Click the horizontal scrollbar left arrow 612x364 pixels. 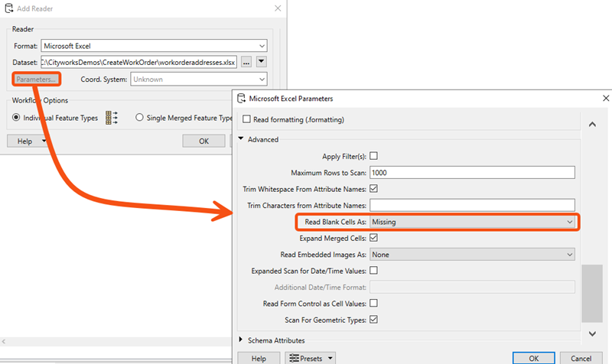[x=4, y=342]
